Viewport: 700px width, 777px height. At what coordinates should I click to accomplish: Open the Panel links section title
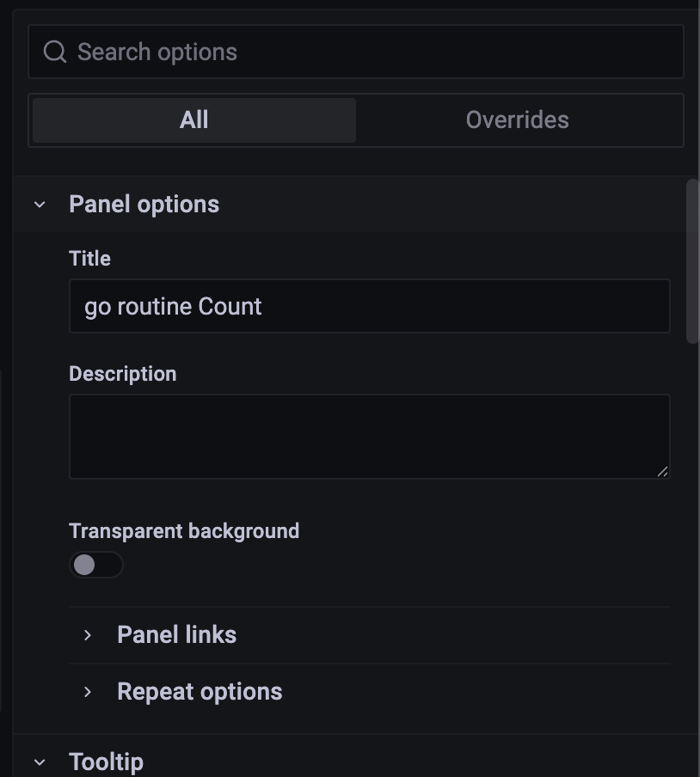pos(176,635)
